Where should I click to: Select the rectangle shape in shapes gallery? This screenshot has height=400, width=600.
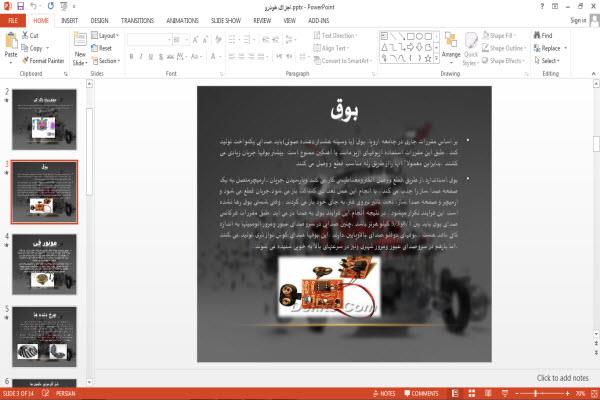pyautogui.click(x=411, y=36)
